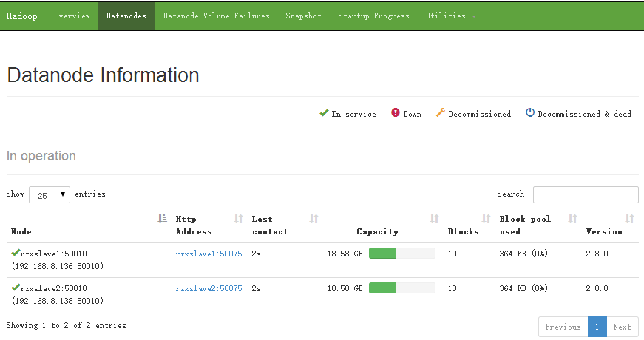
Task: Click the 192.168.8.138:50010 address text
Action: (58, 301)
